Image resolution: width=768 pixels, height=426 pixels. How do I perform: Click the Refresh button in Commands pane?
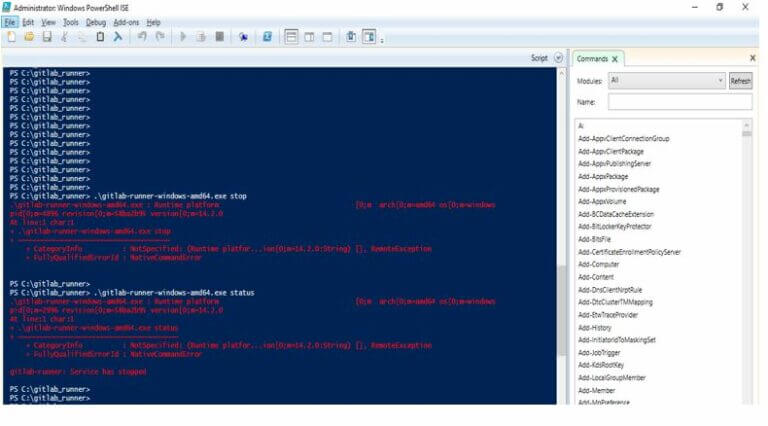pyautogui.click(x=740, y=81)
